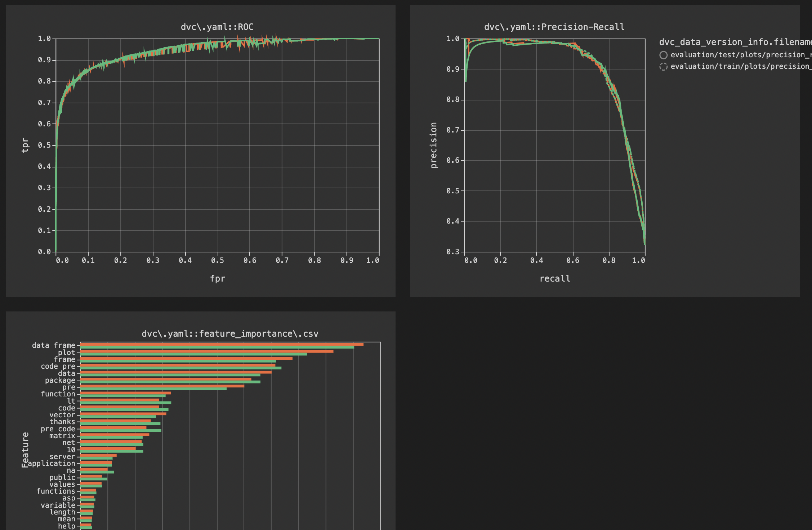The height and width of the screenshot is (530, 812).
Task: Click the 'recall' x-axis title
Action: pyautogui.click(x=555, y=279)
